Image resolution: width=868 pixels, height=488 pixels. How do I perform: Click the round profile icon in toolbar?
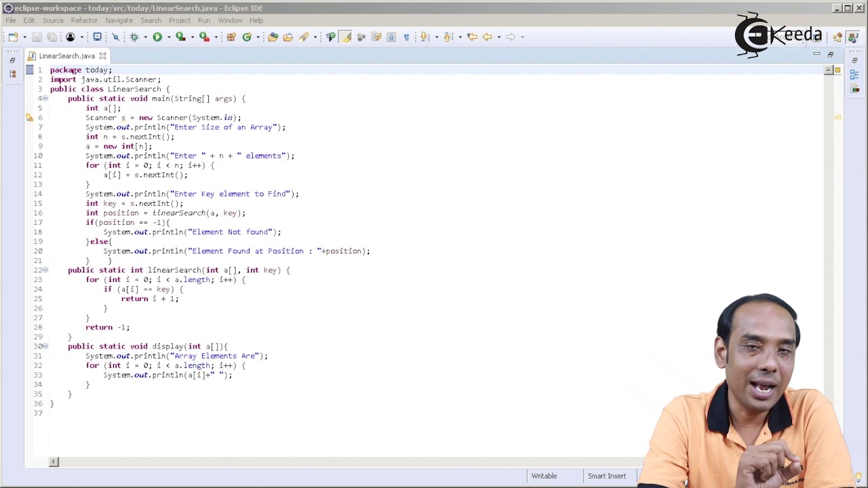pos(71,37)
